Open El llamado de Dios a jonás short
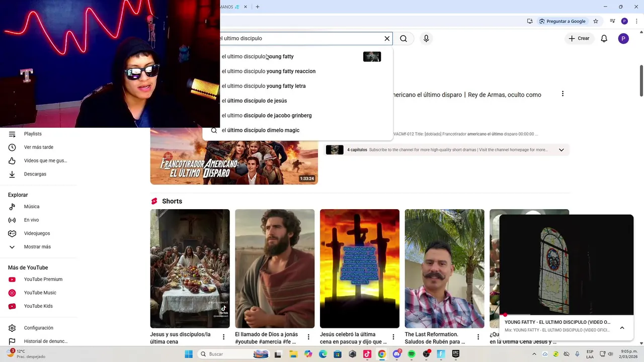644x362 pixels. coord(275,268)
